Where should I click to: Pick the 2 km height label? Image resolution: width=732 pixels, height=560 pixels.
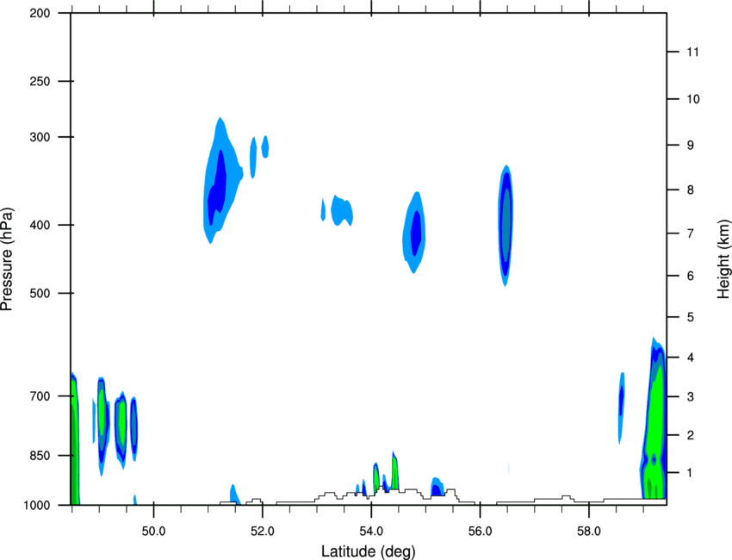click(x=691, y=435)
